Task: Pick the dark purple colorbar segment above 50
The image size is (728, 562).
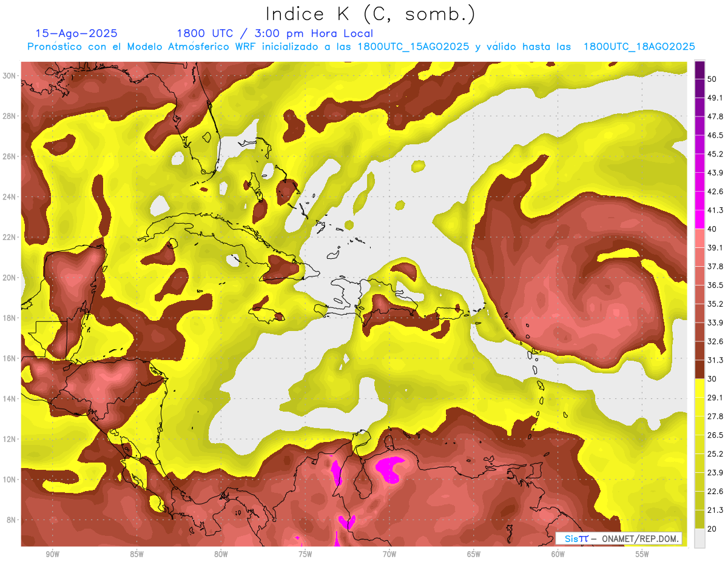Action: point(699,70)
